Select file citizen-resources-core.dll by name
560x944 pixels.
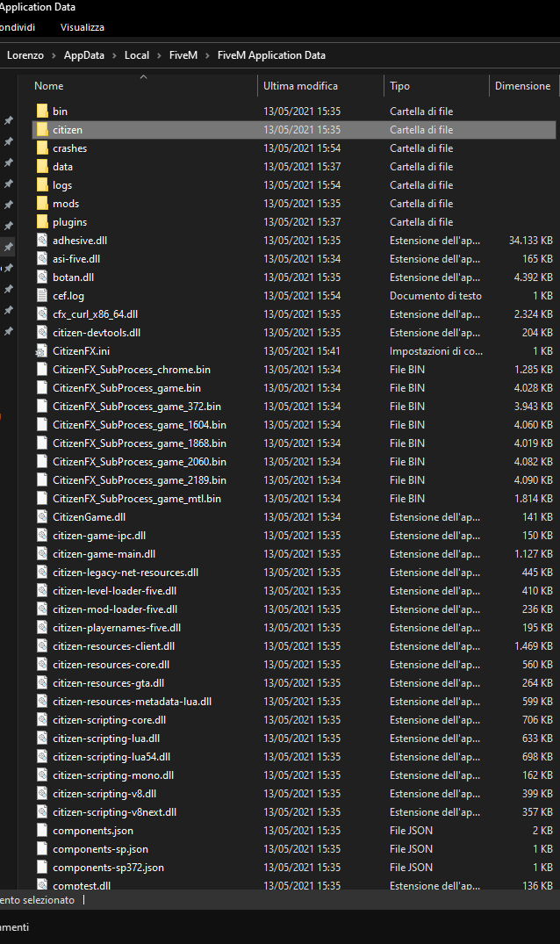pyautogui.click(x=111, y=665)
